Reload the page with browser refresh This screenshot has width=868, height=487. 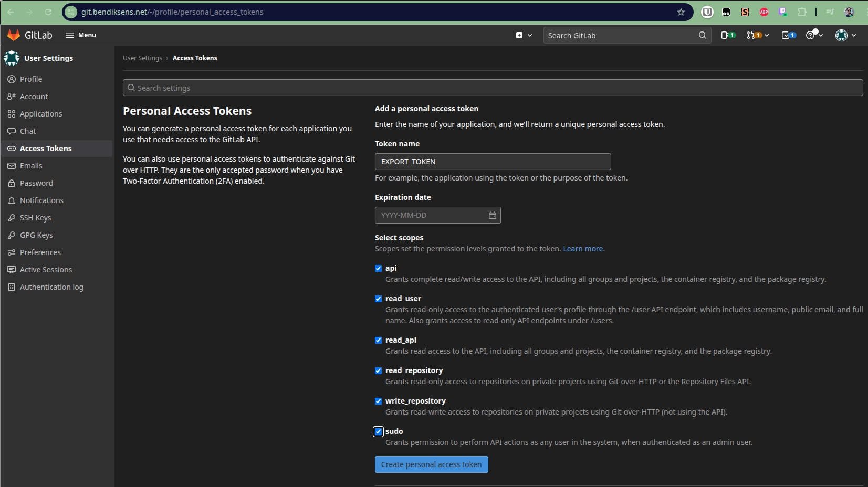pos(48,12)
